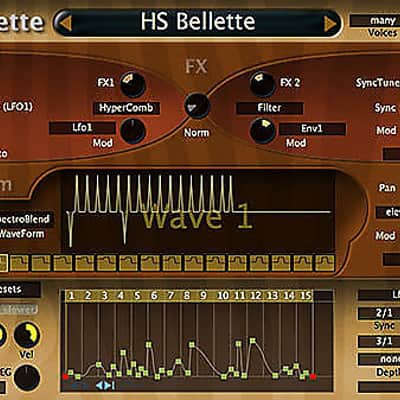Open the 'many' voices selector
Image resolution: width=400 pixels, height=400 pixels.
[375, 21]
